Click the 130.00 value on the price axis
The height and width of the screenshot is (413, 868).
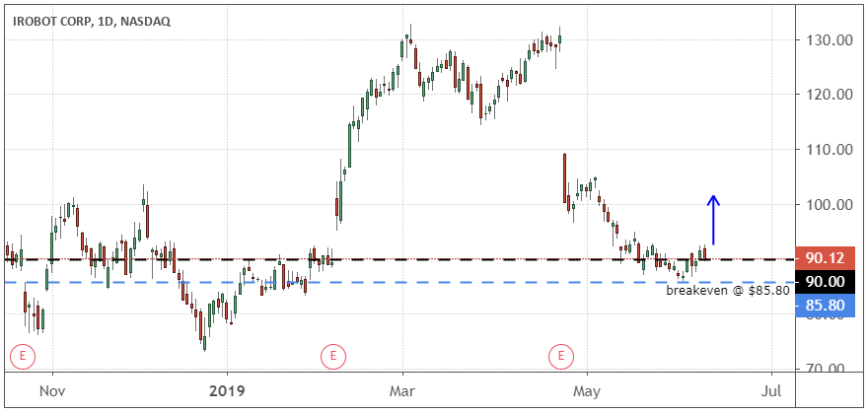click(x=828, y=40)
